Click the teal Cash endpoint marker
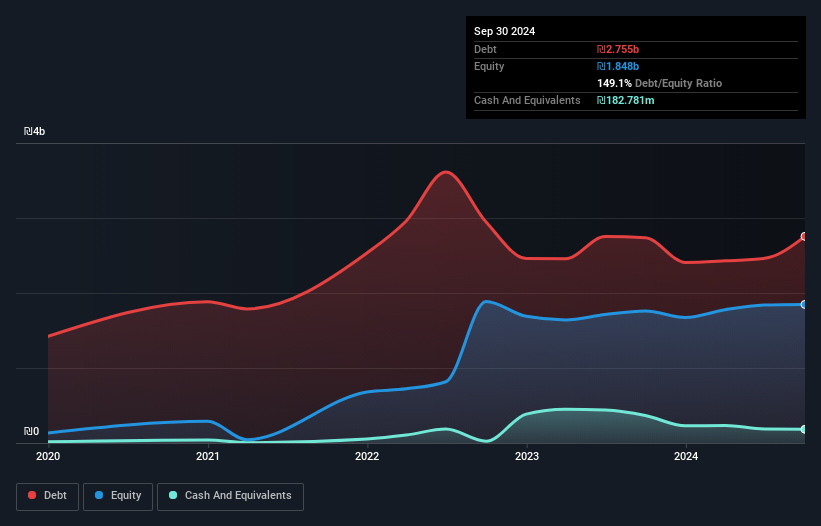Viewport: 821px width, 526px height. (x=804, y=429)
